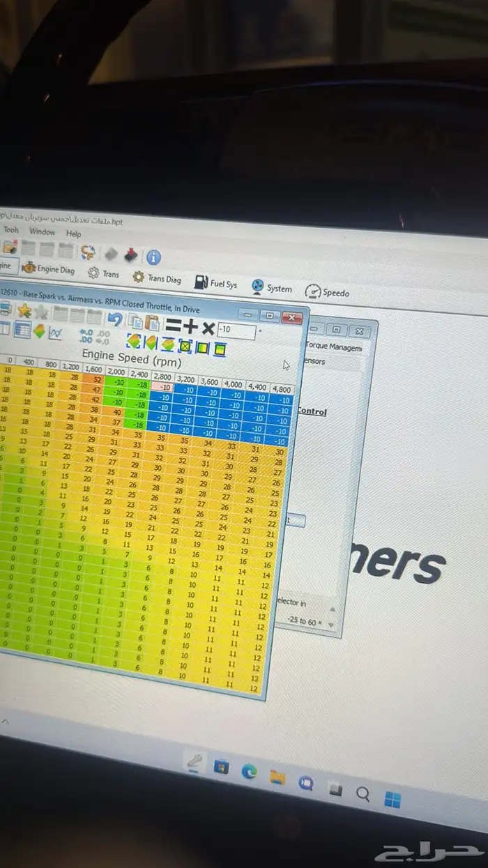The image size is (488, 868).
Task: Click the decrease decimal places icon
Action: [102, 337]
